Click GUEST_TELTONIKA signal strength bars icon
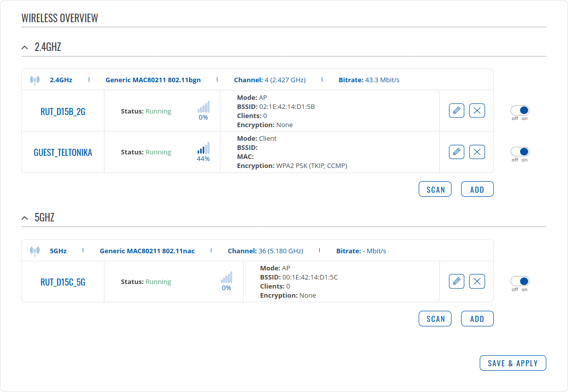 [203, 148]
